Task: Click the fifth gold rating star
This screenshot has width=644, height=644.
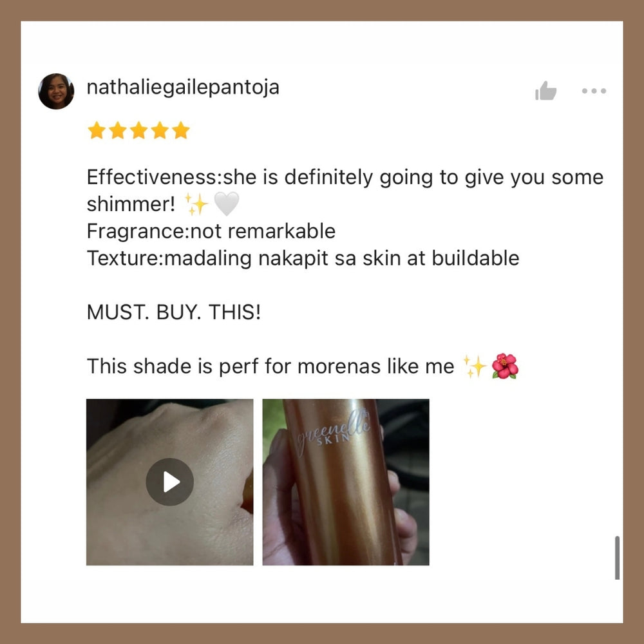Action: click(181, 130)
